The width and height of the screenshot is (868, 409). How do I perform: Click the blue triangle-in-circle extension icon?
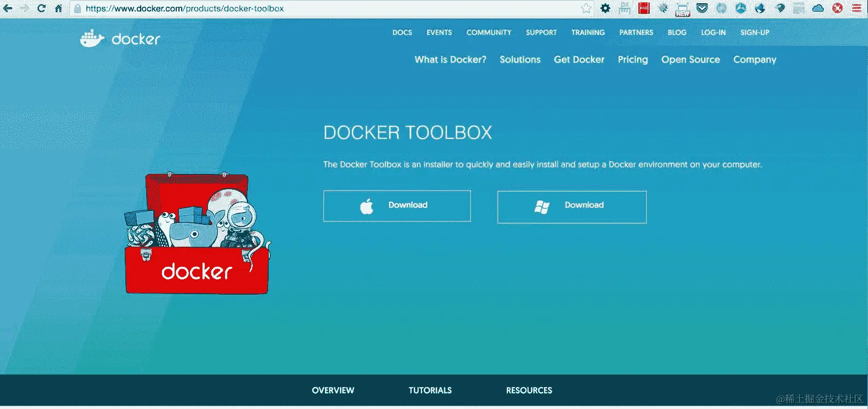click(740, 8)
